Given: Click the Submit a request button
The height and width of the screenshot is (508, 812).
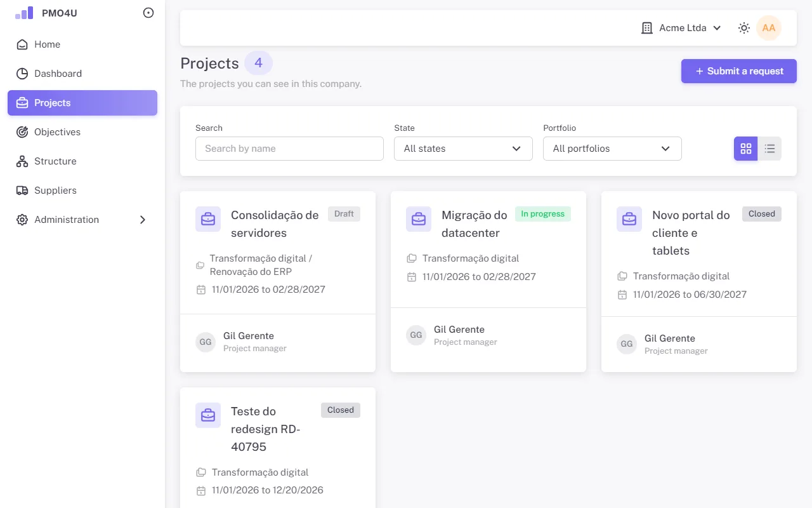Looking at the screenshot, I should [x=739, y=71].
